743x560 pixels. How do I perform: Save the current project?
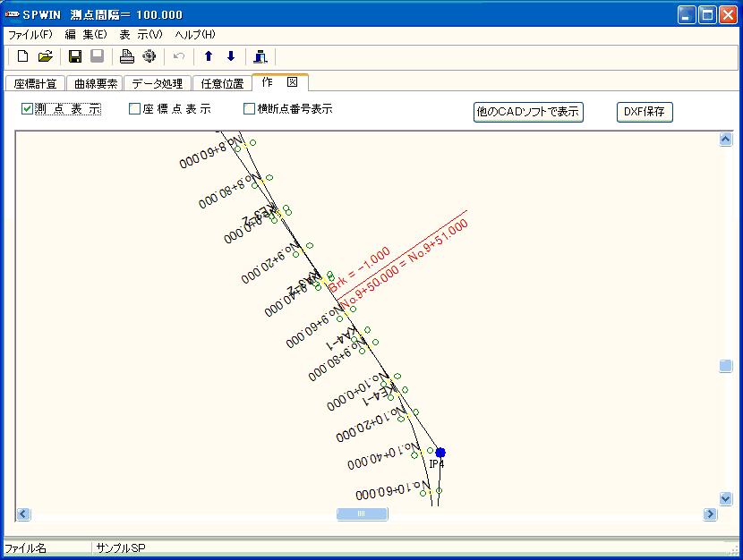click(x=74, y=55)
